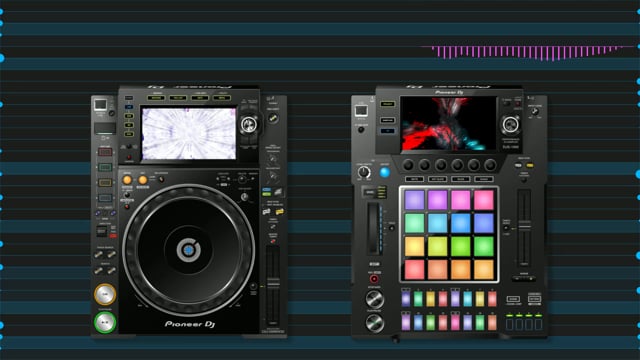Image resolution: width=640 pixels, height=360 pixels.
Task: Click the left orange loop button on CDJ
Action: pyautogui.click(x=127, y=180)
